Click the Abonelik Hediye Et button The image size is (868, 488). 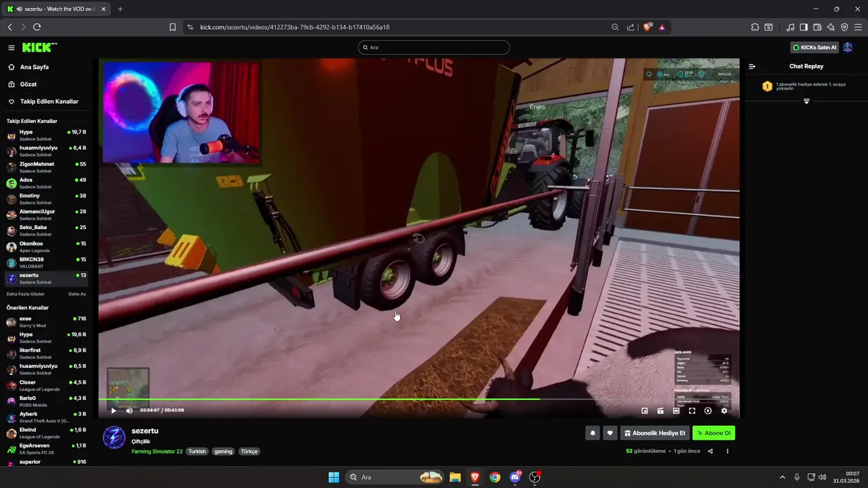click(654, 433)
